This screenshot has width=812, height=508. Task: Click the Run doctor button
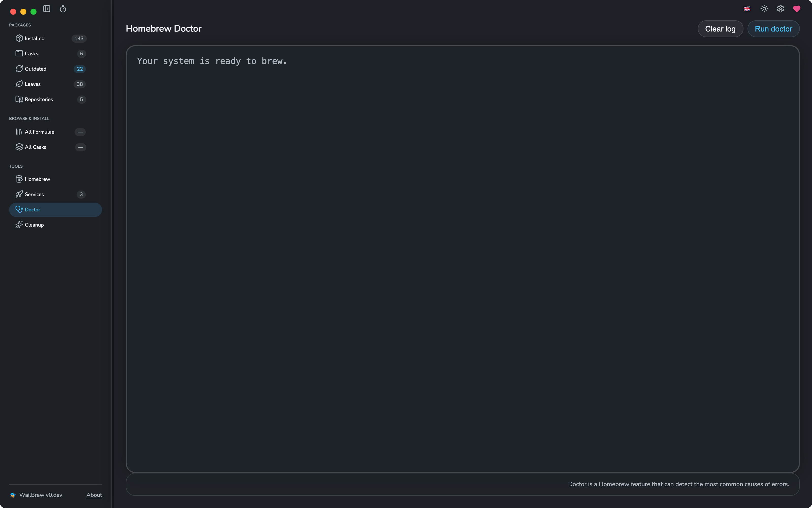[773, 29]
